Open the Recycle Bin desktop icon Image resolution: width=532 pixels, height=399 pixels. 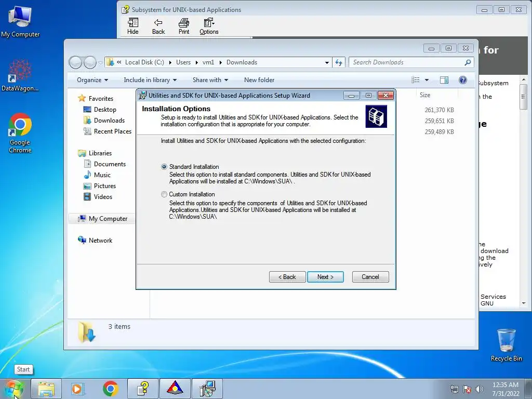[x=506, y=345]
